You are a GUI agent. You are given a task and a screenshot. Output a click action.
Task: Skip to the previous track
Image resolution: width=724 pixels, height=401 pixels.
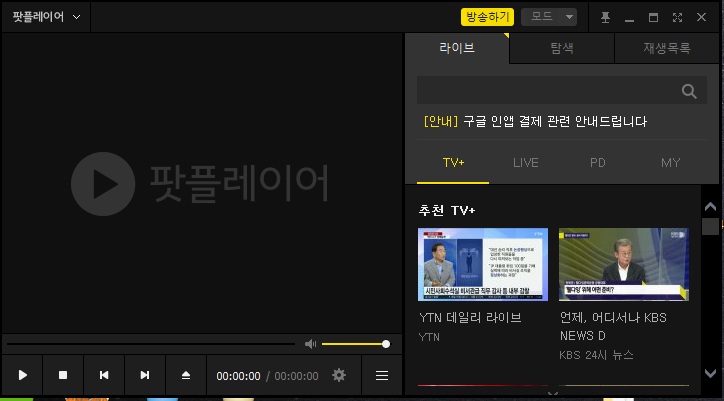[x=104, y=375]
